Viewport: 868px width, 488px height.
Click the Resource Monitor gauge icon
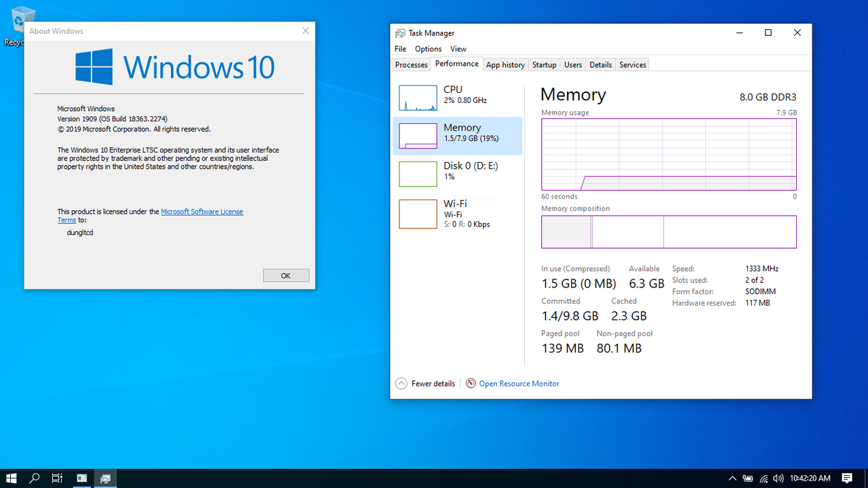pos(471,384)
